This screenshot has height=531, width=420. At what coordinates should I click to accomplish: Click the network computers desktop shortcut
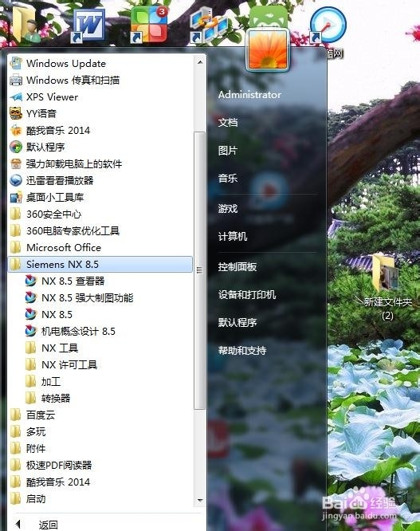(x=209, y=26)
